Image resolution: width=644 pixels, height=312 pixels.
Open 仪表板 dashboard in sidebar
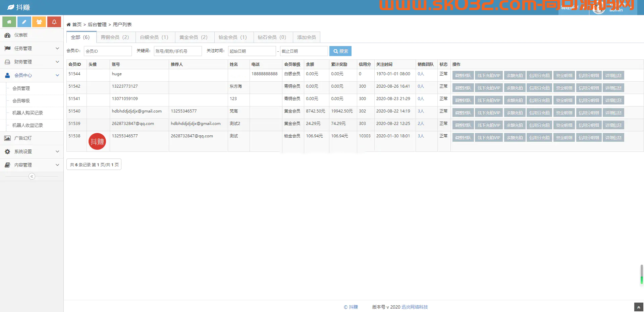pyautogui.click(x=32, y=35)
